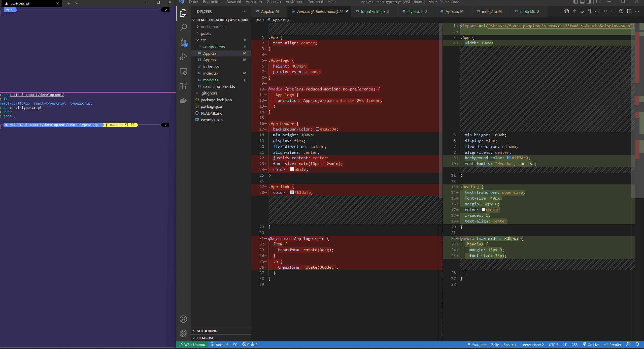Screen dimensions: 644x349
Task: Open the Docker view icon
Action: pos(183,101)
